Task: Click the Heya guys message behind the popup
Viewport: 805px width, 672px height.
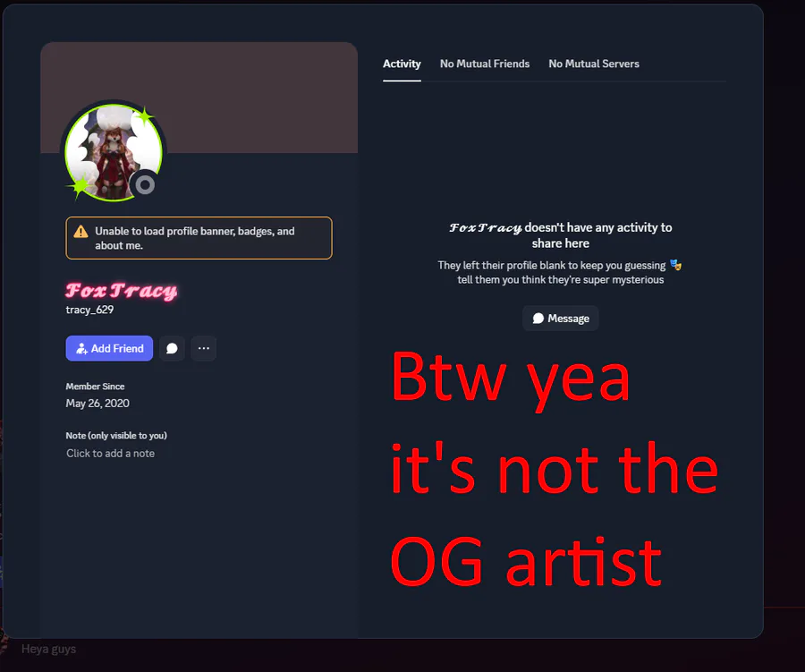Action: [49, 649]
